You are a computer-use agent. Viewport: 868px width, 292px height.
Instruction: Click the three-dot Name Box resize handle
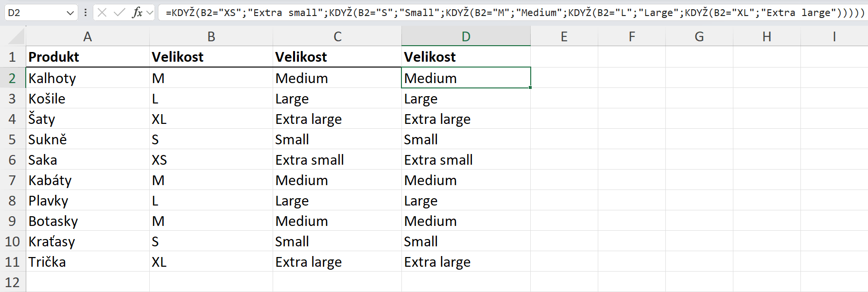[x=86, y=13]
